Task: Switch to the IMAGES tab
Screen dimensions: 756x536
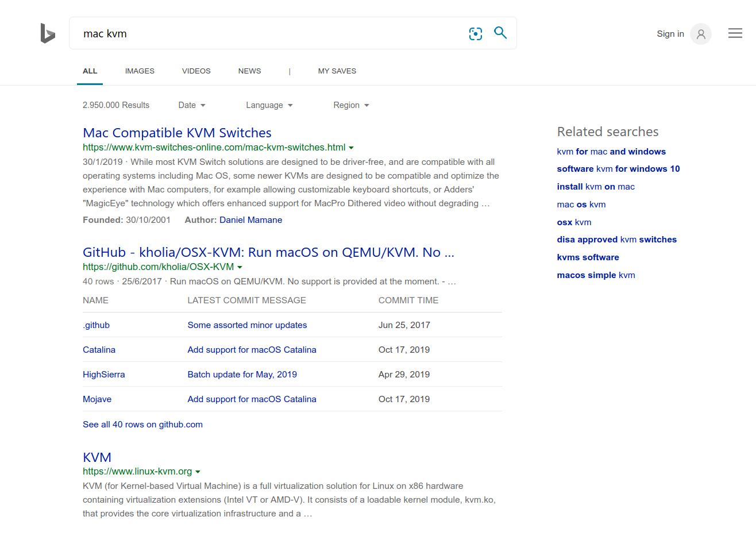Action: pyautogui.click(x=140, y=71)
